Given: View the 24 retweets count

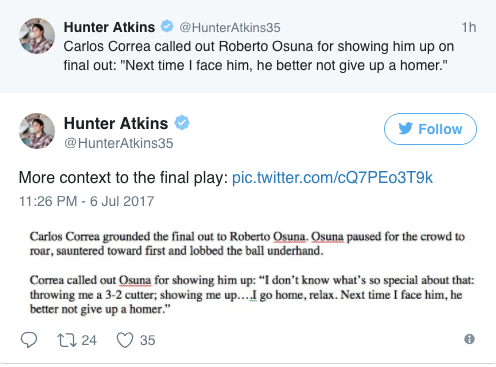Looking at the screenshot, I should 89,340.
